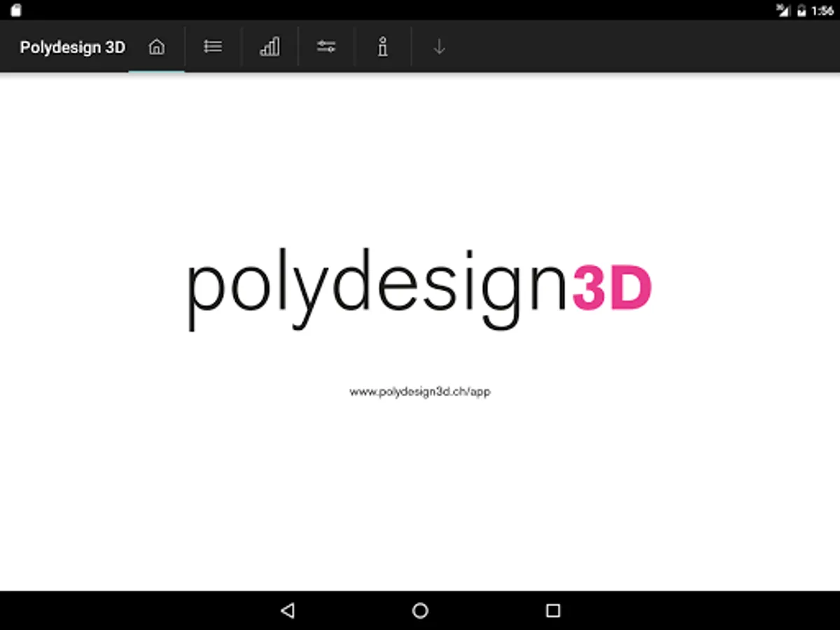Tap the battery status icon
The image size is (840, 630).
point(801,10)
